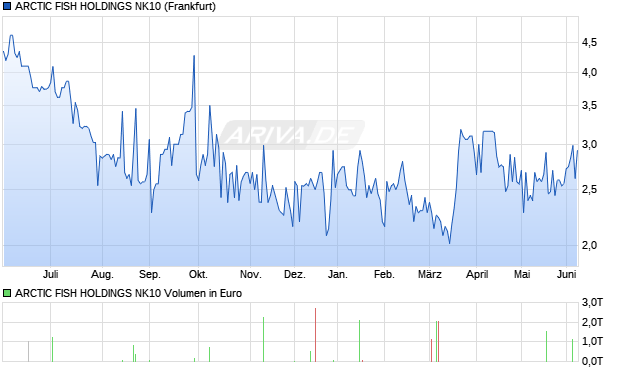This screenshot has height=371, width=620.
Task: Click the März month label
Action: [430, 274]
